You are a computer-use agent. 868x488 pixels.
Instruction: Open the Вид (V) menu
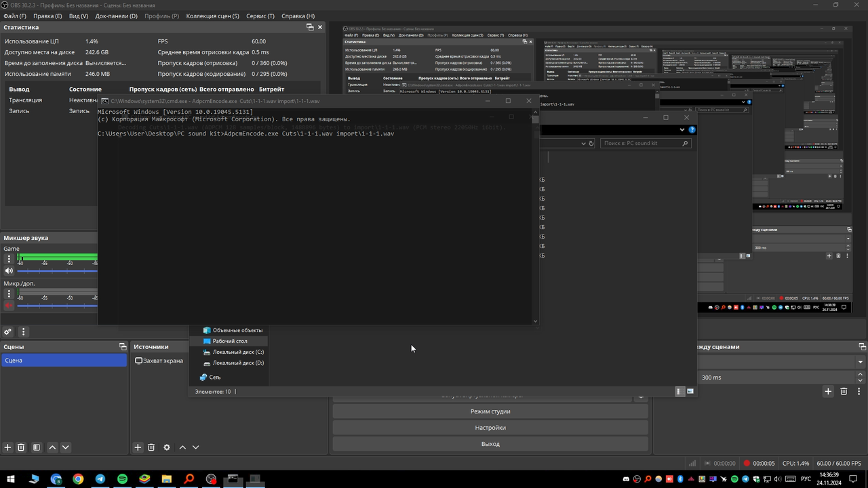coord(79,16)
